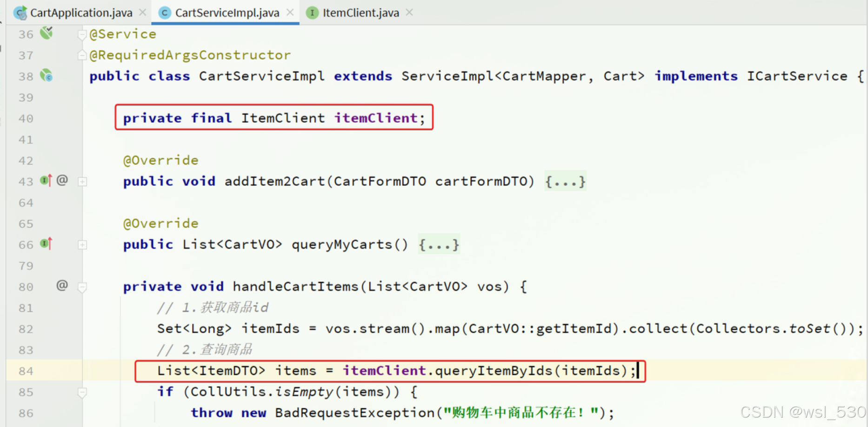Click the implements-interface gutter arrow beside queryMyCarts

pyautogui.click(x=46, y=244)
